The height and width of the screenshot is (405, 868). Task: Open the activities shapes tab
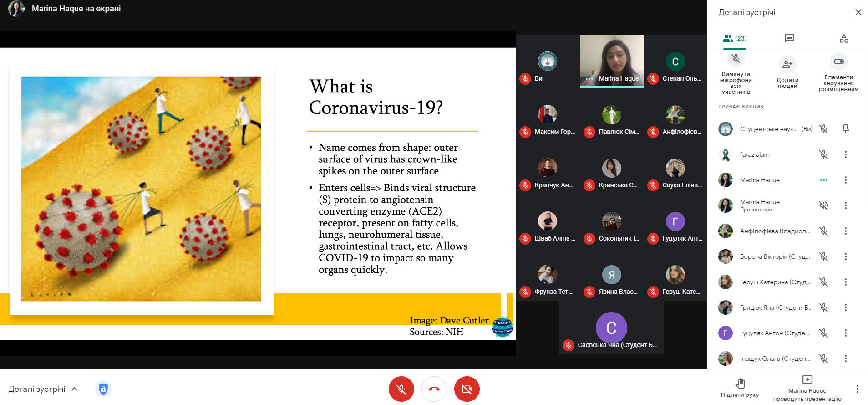coord(843,38)
